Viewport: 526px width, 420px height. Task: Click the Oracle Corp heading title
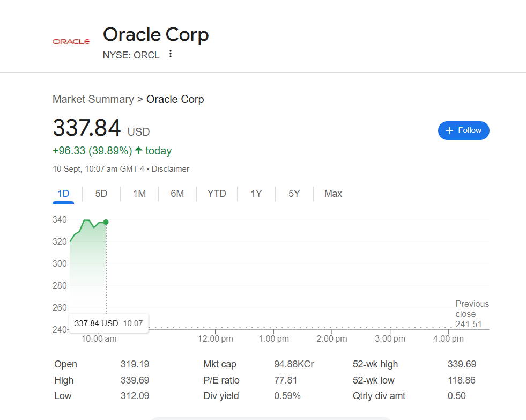point(155,34)
